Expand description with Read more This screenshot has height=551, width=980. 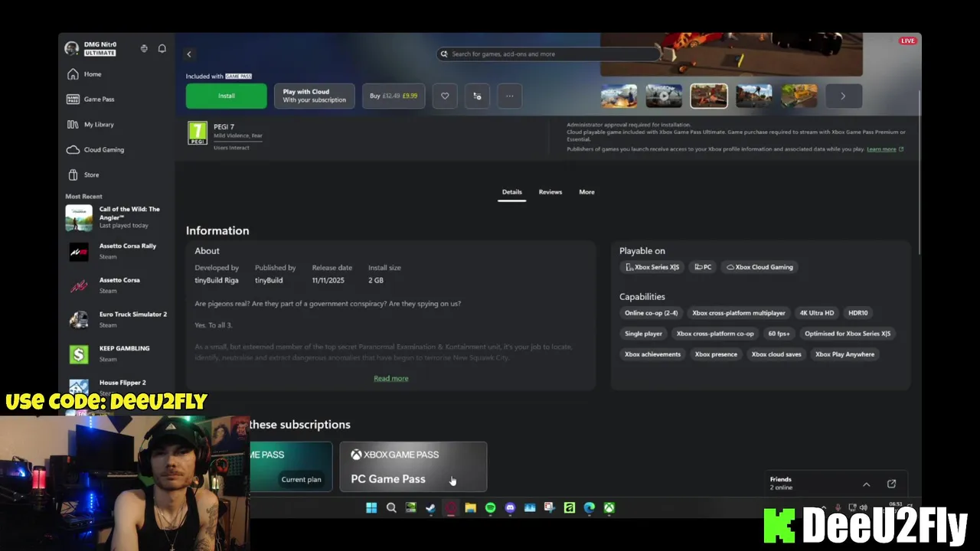(390, 378)
